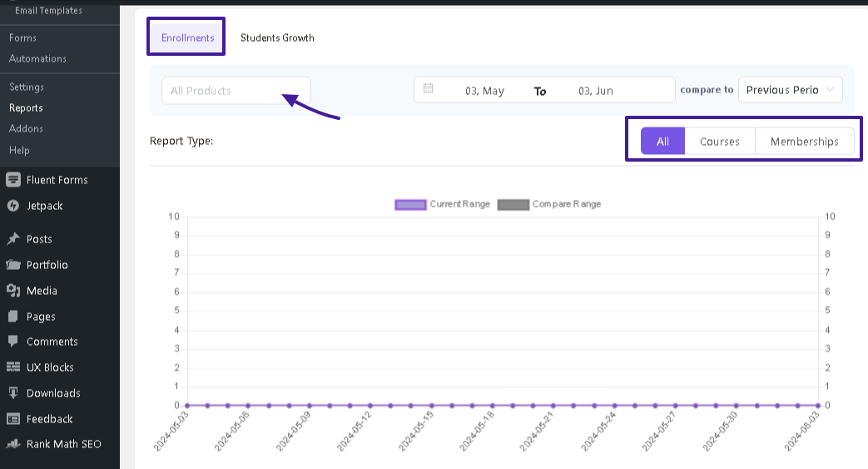Set start date 03, May field
The height and width of the screenshot is (469, 868).
coord(484,91)
